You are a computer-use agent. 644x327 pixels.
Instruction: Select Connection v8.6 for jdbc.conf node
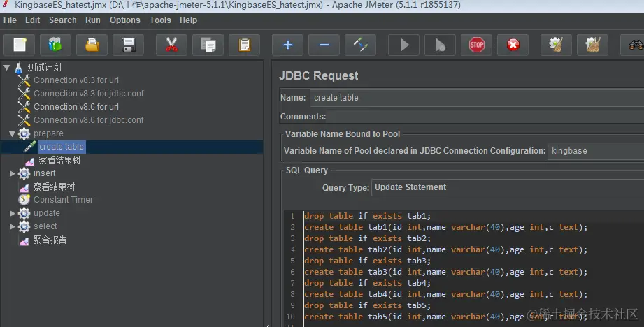[x=88, y=120]
